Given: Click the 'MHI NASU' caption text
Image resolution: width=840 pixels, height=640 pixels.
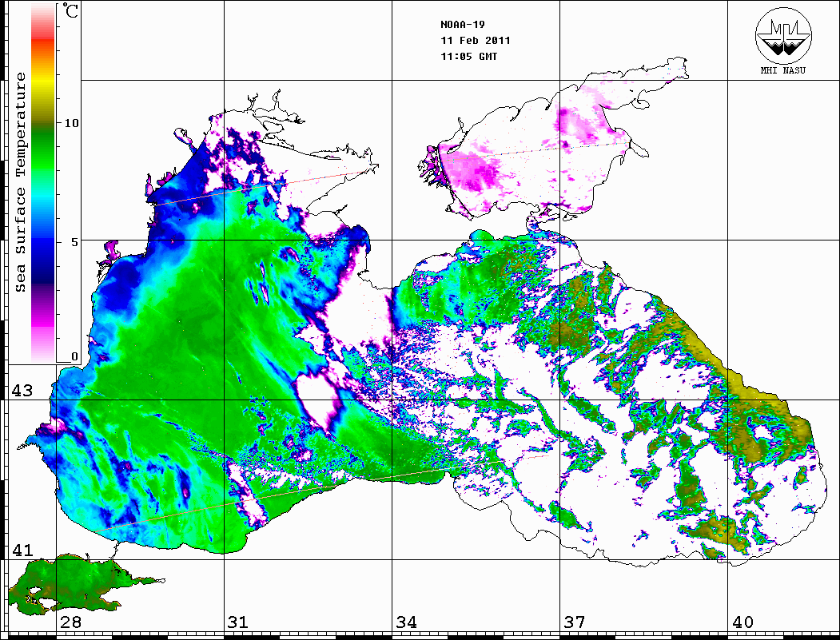Looking at the screenshot, I should 782,70.
